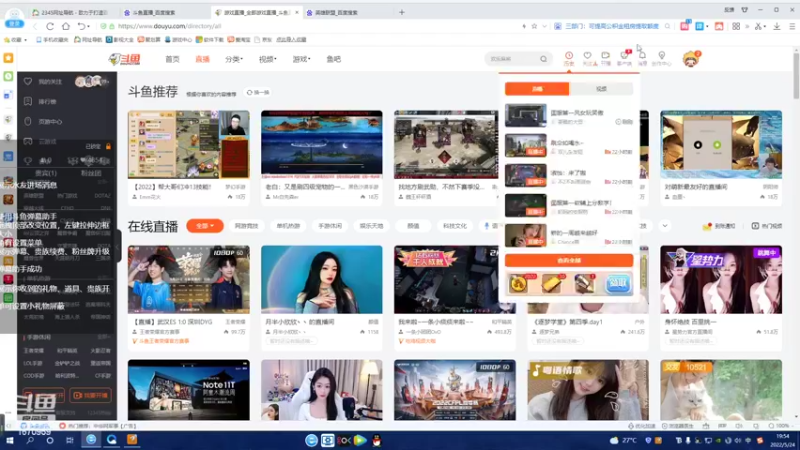This screenshot has width=800, height=450.
Task: Expand the 游戏 navigation dropdown
Action: tap(302, 59)
